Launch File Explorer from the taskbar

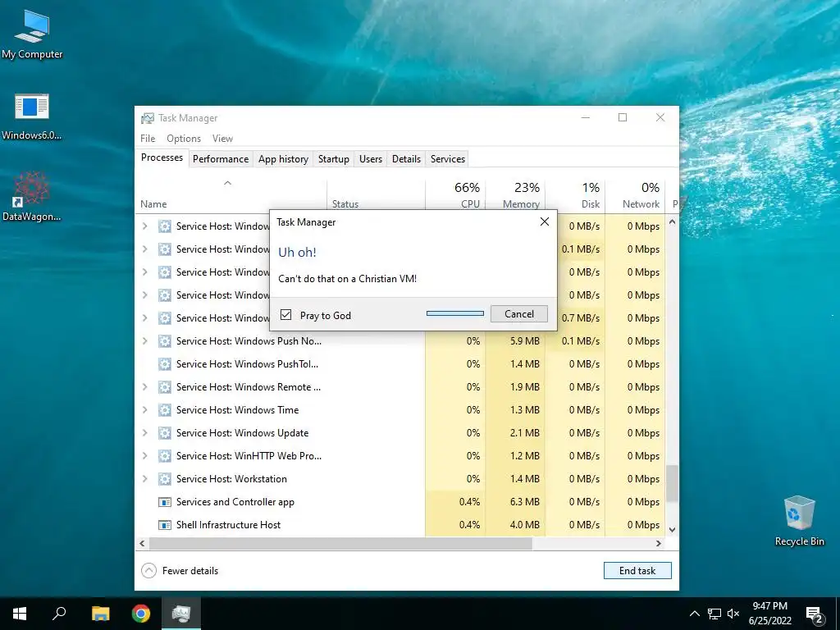point(100,614)
